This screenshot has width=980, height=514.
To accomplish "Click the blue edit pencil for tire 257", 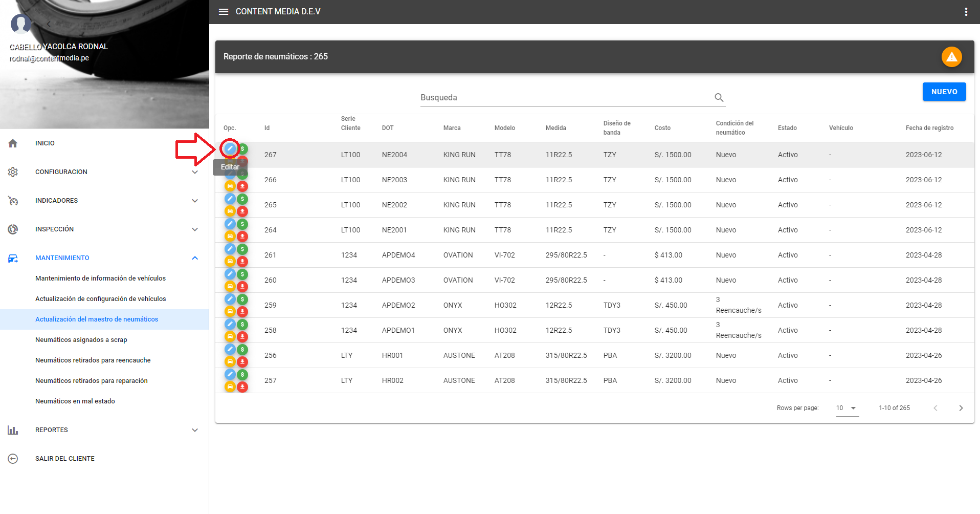I will [230, 374].
